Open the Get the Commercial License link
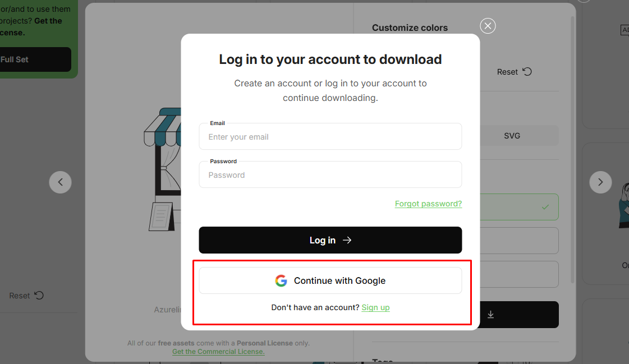Image resolution: width=629 pixels, height=364 pixels. coord(218,352)
